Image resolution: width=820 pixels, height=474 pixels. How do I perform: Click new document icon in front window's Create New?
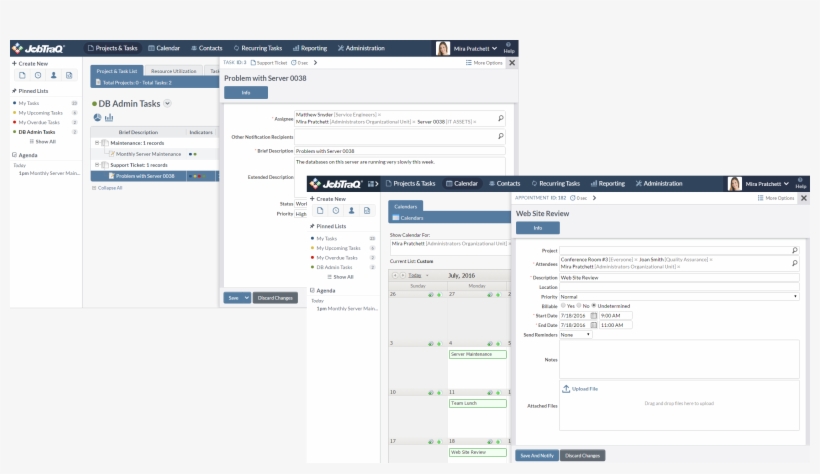(320, 211)
